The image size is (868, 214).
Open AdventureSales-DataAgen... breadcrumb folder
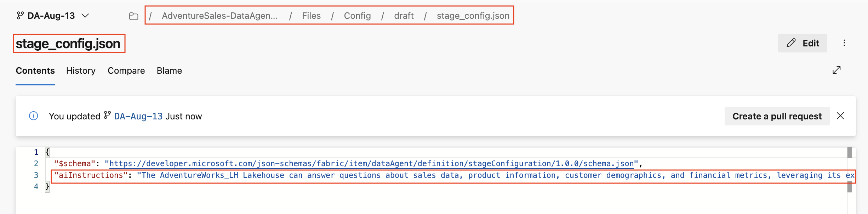coord(219,16)
